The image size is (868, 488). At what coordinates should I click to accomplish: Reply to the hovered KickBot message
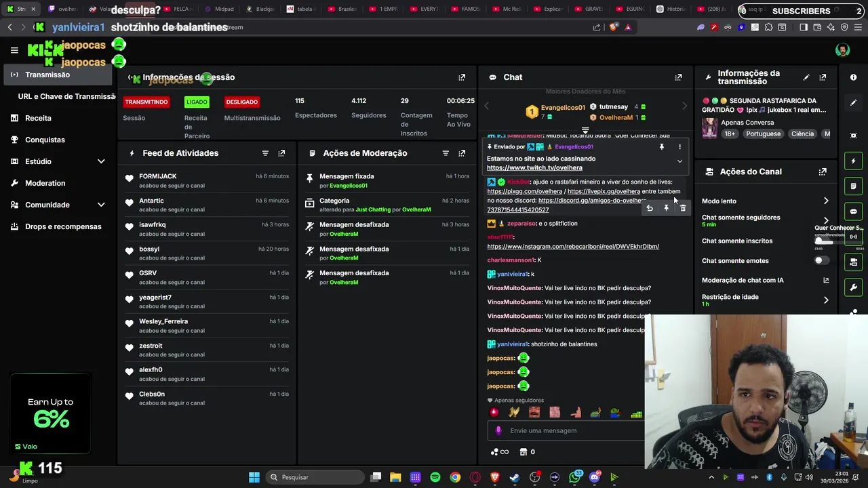click(650, 208)
